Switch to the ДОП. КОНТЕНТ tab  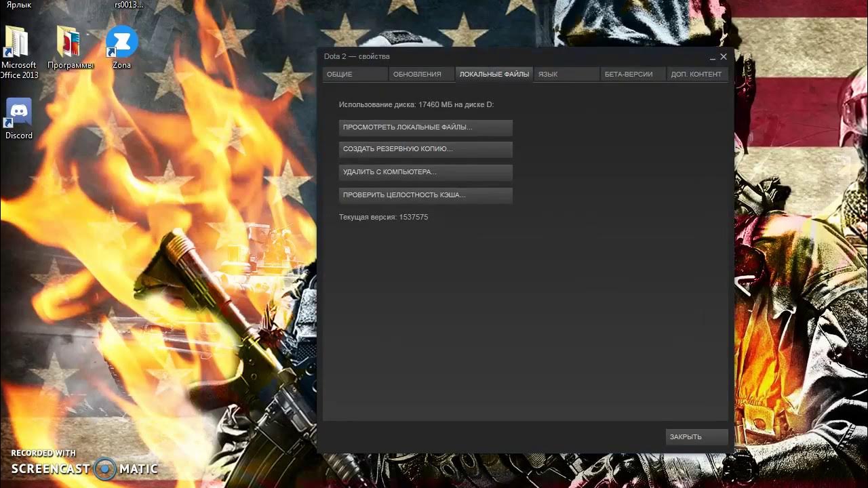[697, 74]
